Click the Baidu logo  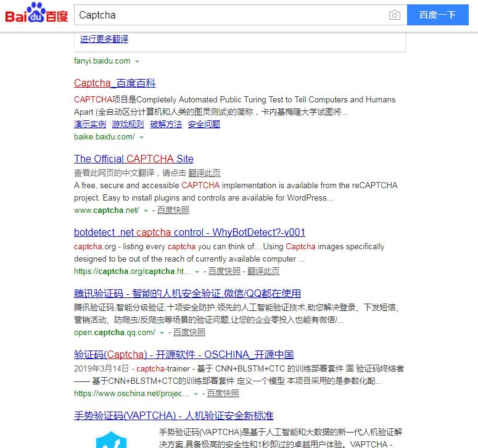pos(36,13)
